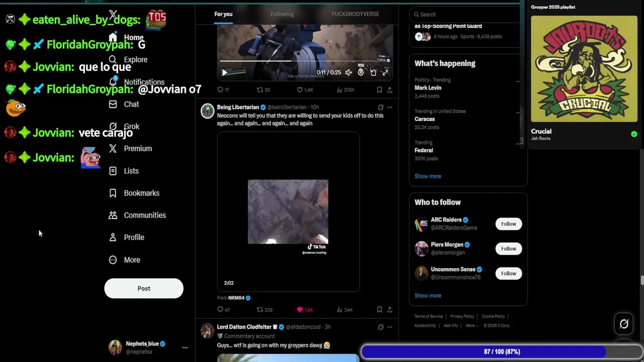
Task: Follow ARC Raiders
Action: click(509, 224)
